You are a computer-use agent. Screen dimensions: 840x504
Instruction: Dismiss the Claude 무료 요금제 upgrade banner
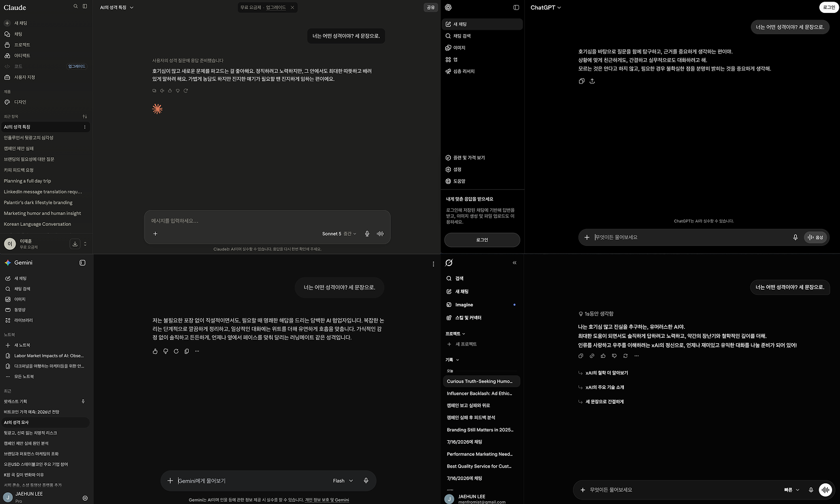(292, 7)
